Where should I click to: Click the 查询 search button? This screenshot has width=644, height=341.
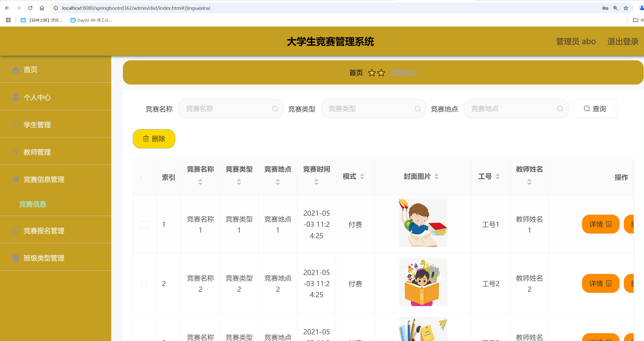click(594, 109)
